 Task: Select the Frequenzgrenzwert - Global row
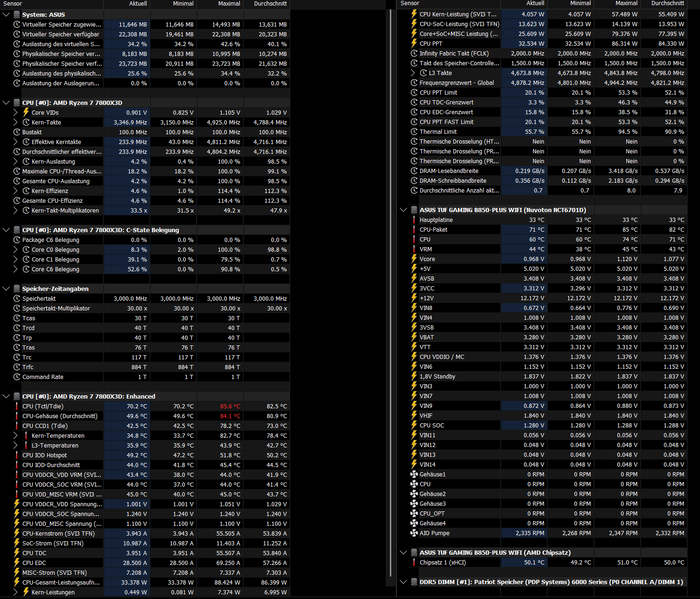click(x=542, y=83)
